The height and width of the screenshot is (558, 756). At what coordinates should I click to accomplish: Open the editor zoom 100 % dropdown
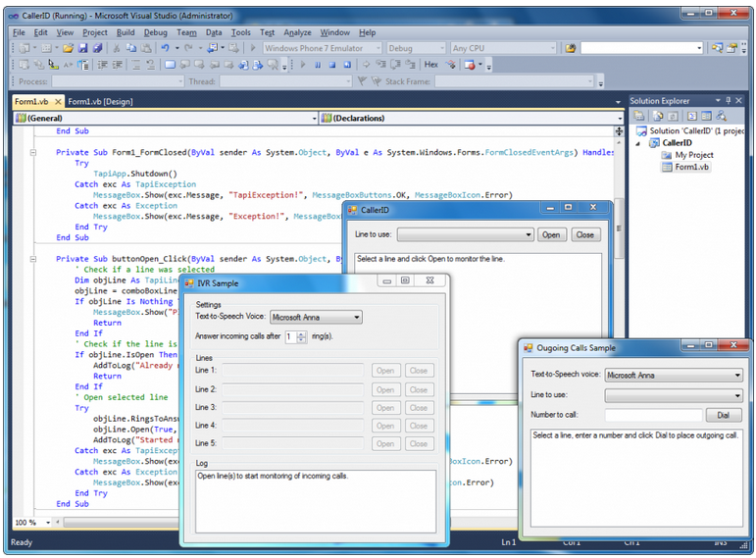[x=48, y=523]
